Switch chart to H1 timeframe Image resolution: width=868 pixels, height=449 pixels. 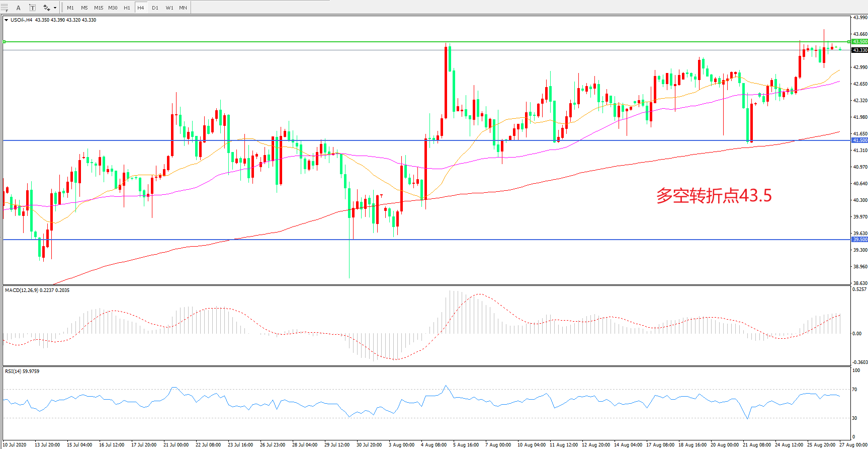click(127, 8)
